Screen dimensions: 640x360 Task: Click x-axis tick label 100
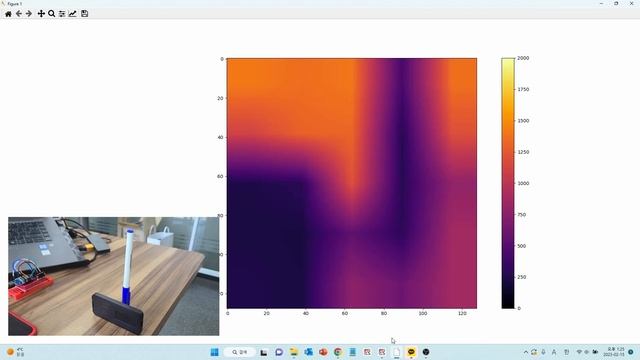point(423,313)
